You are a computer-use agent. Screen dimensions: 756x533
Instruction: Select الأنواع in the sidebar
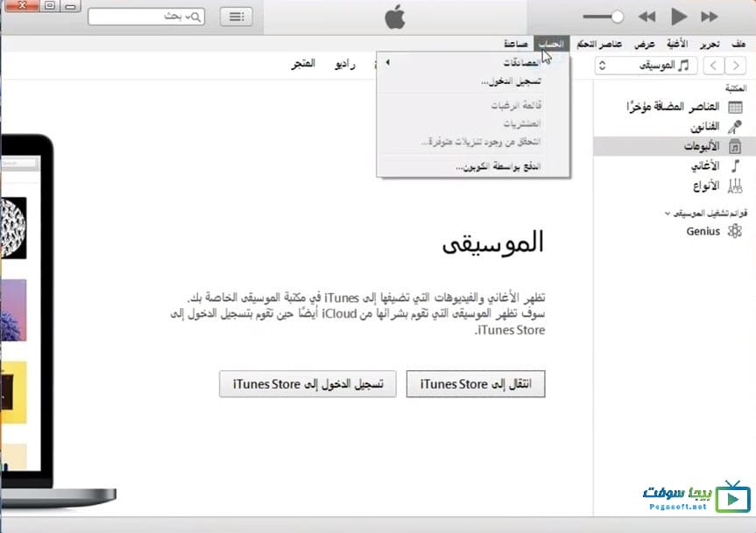(706, 186)
